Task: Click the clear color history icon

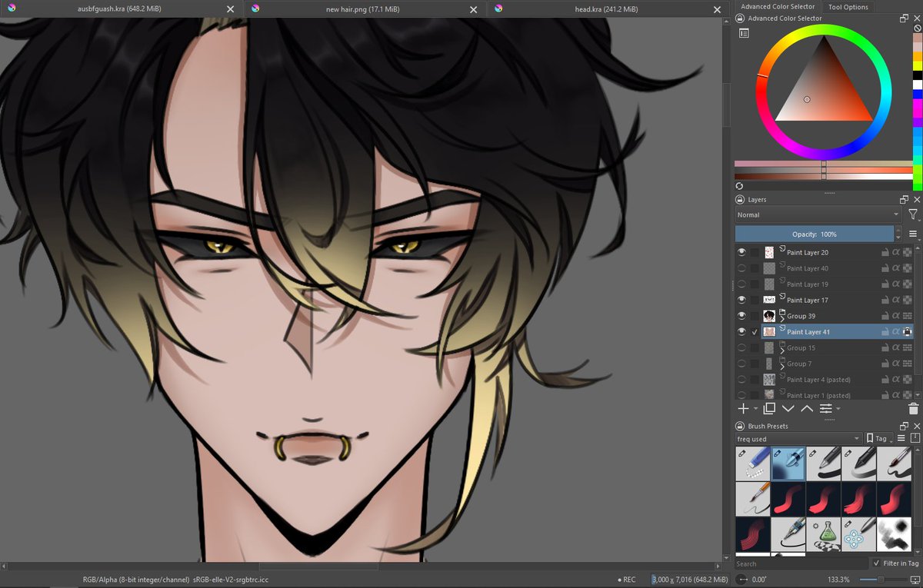Action: (917, 28)
